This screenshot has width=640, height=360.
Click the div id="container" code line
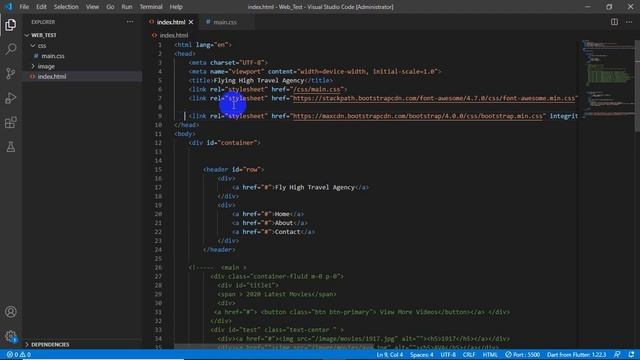pyautogui.click(x=224, y=143)
